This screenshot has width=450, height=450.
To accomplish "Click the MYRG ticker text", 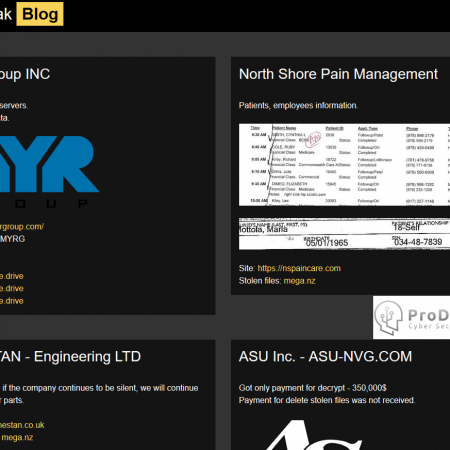I will (x=12, y=239).
